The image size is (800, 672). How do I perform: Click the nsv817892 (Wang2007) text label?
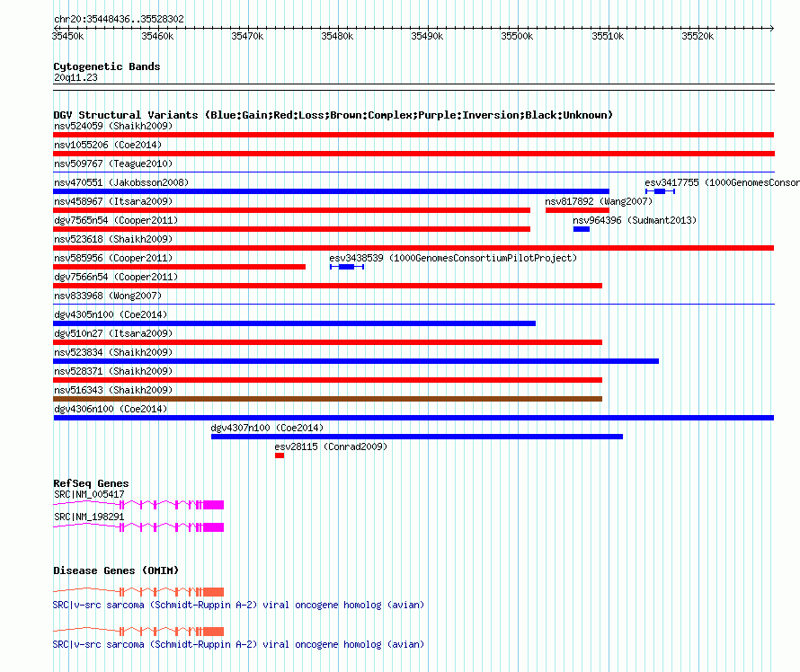(599, 201)
